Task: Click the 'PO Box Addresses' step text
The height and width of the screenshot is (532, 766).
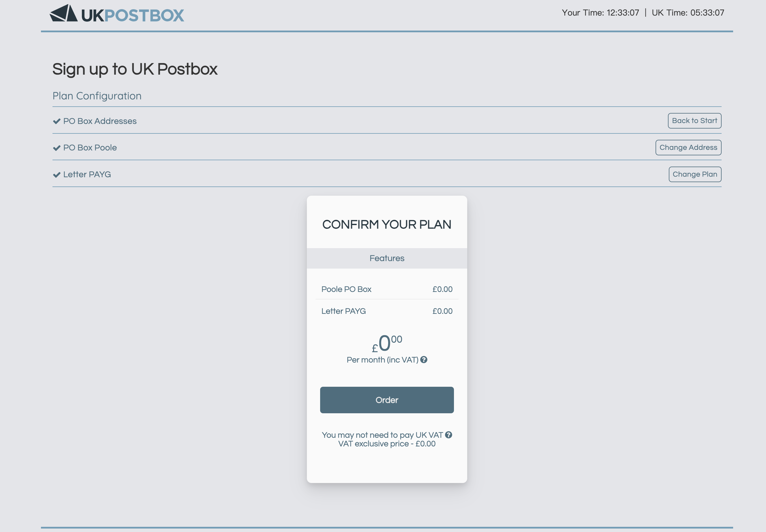Action: (100, 121)
